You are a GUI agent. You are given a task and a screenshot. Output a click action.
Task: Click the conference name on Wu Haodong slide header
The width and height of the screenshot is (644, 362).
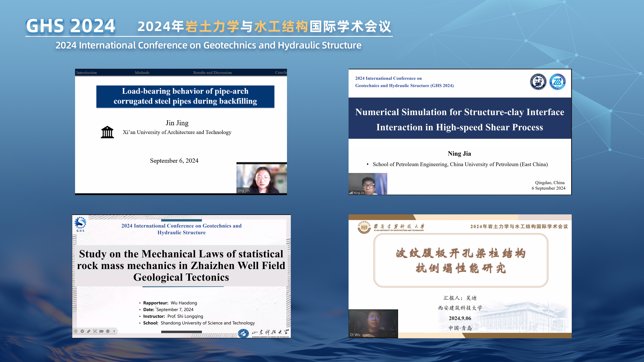[x=181, y=229]
